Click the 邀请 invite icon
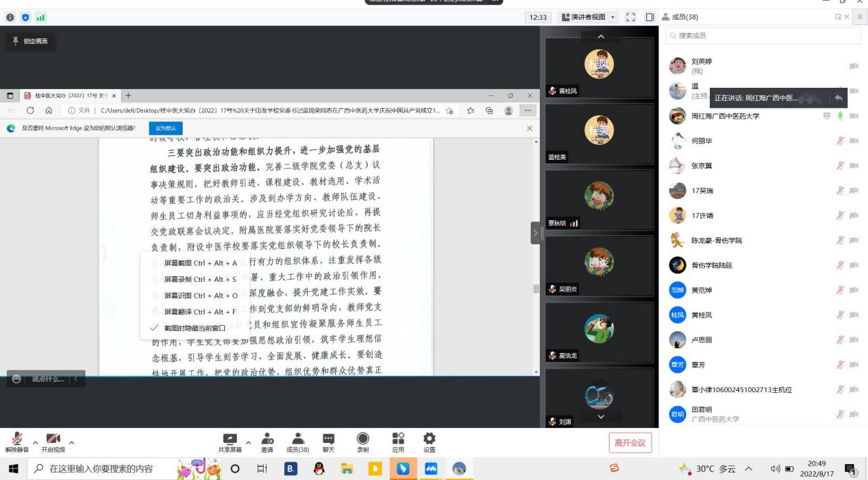The height and width of the screenshot is (480, 868). [266, 442]
